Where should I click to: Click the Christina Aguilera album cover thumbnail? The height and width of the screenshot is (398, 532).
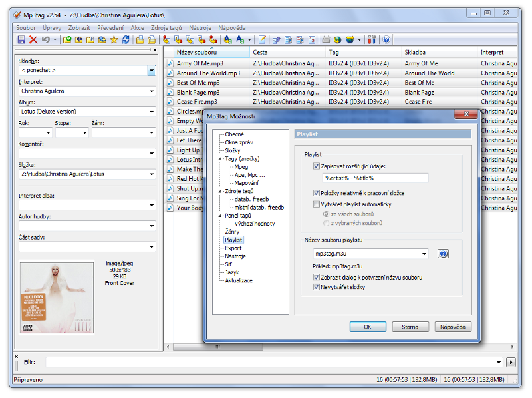pos(57,297)
